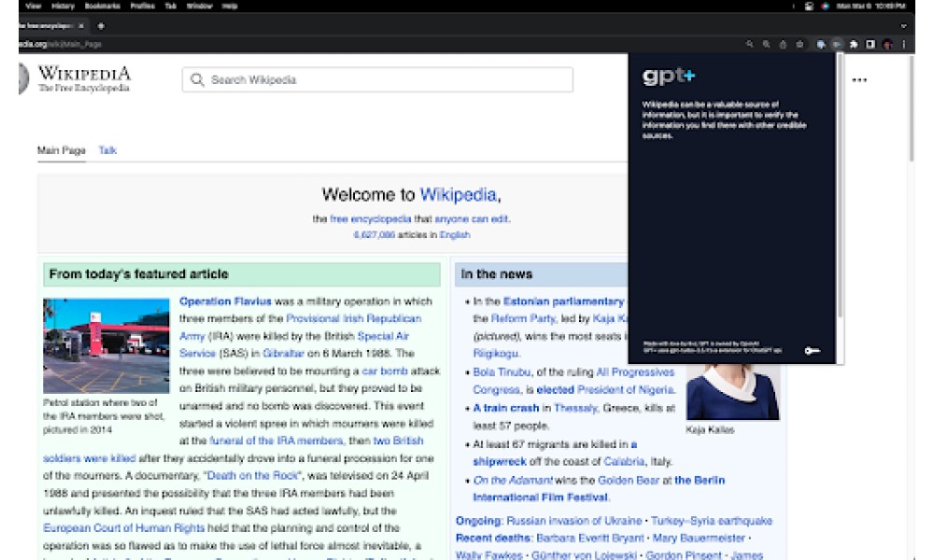Open the Window menu
This screenshot has width=934, height=560.
coord(200,6)
